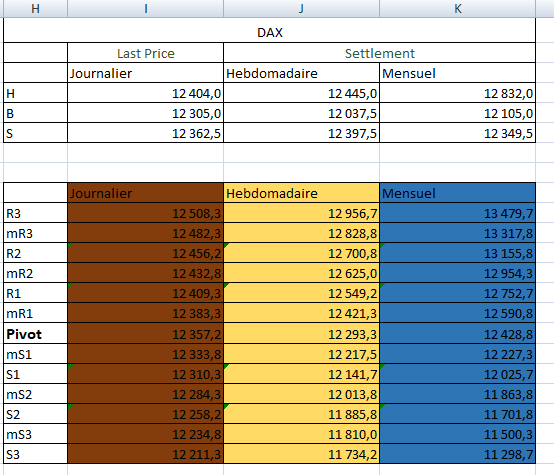Select monthly Pivot value 12 428,8
The height and width of the screenshot is (475, 554).
(x=458, y=333)
